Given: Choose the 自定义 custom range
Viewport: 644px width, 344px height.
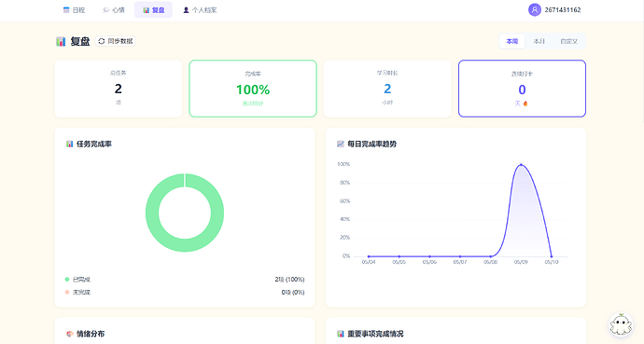Looking at the screenshot, I should [x=568, y=41].
